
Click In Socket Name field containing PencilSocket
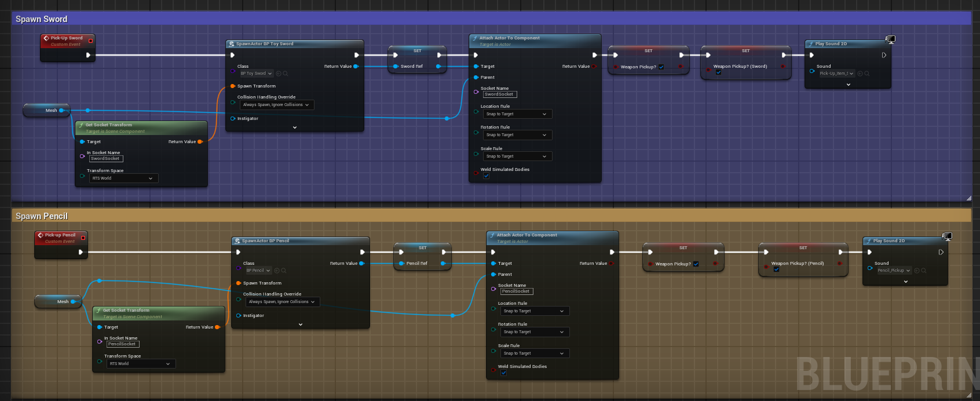(x=123, y=344)
